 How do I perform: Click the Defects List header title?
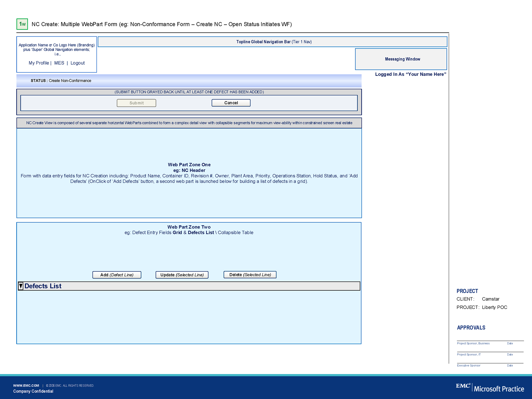43,286
